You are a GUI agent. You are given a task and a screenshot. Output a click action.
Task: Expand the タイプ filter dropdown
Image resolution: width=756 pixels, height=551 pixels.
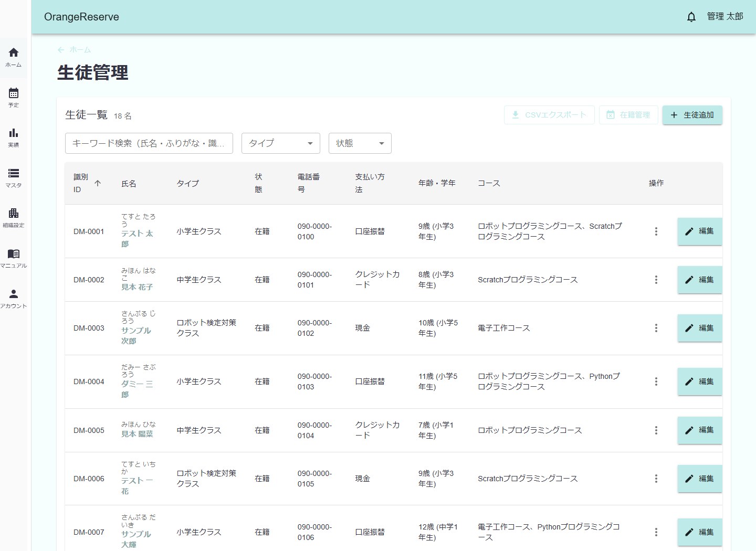click(281, 143)
